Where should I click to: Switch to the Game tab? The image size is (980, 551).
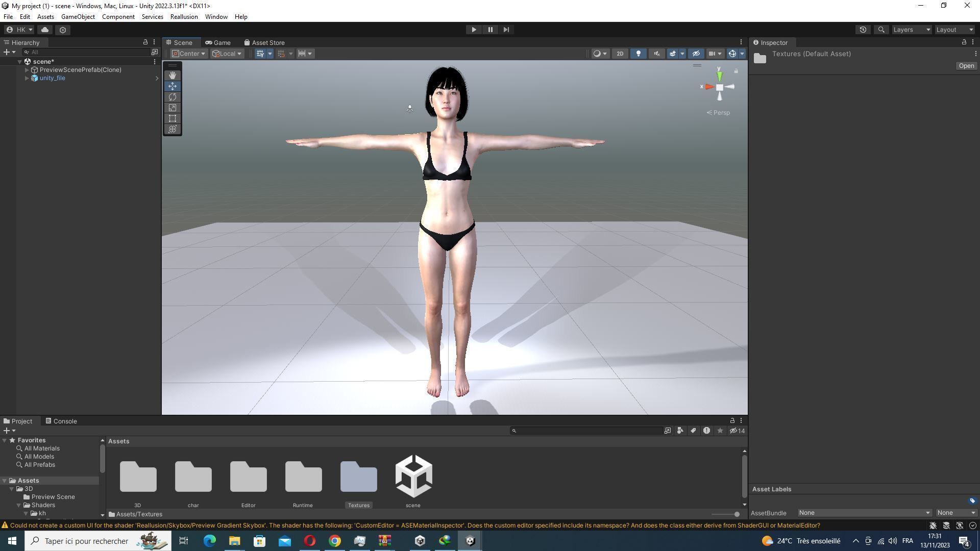[x=218, y=42]
